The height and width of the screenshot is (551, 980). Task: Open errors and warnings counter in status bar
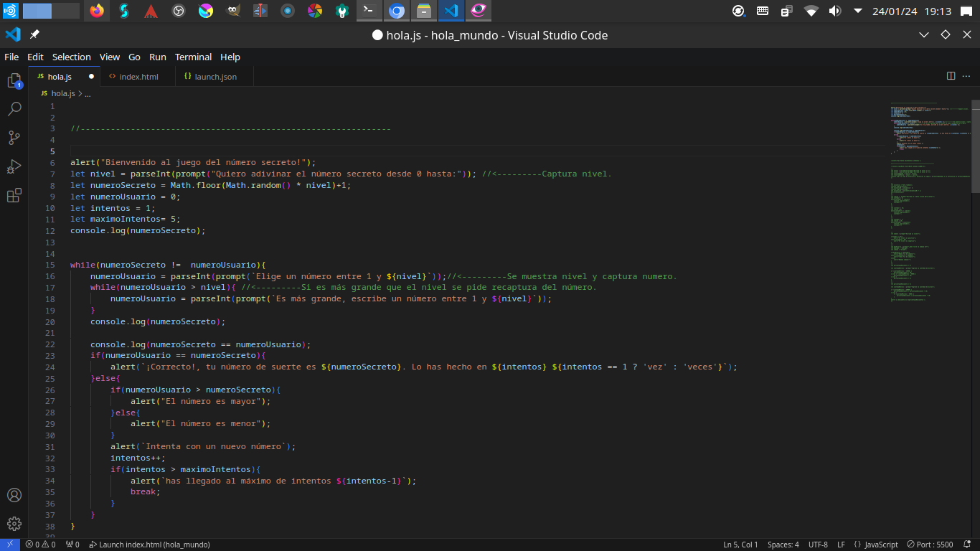click(x=40, y=545)
